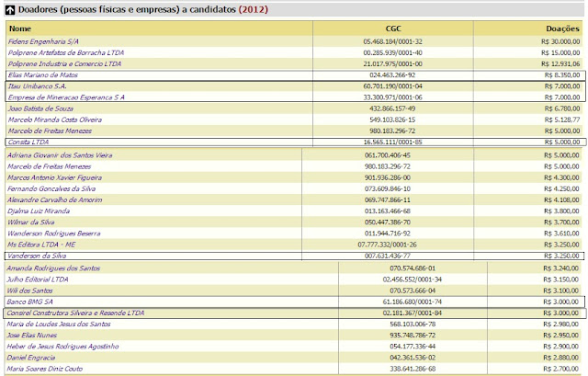Select donation amount R$ 2.700,00
588x376 pixels.
click(x=561, y=369)
